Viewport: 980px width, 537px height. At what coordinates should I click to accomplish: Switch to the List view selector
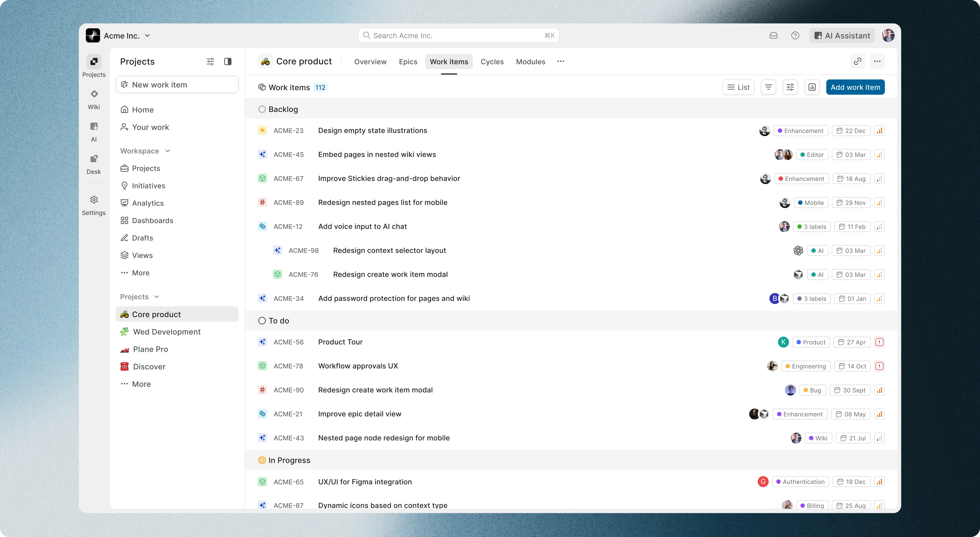point(738,87)
